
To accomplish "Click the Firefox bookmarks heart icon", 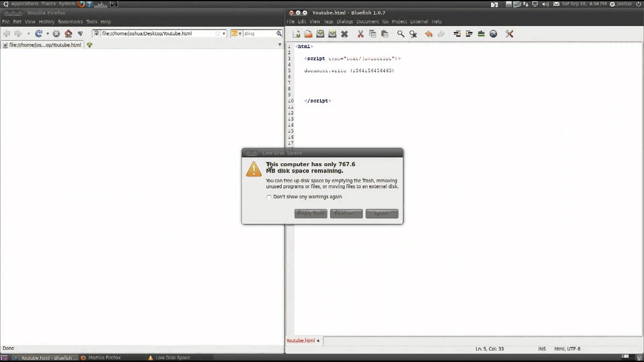I will pos(80,34).
